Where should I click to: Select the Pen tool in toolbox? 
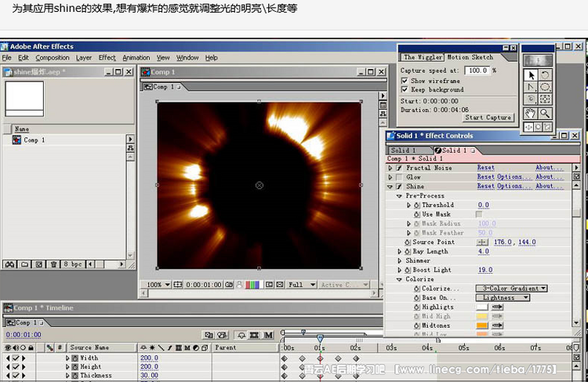click(x=531, y=87)
